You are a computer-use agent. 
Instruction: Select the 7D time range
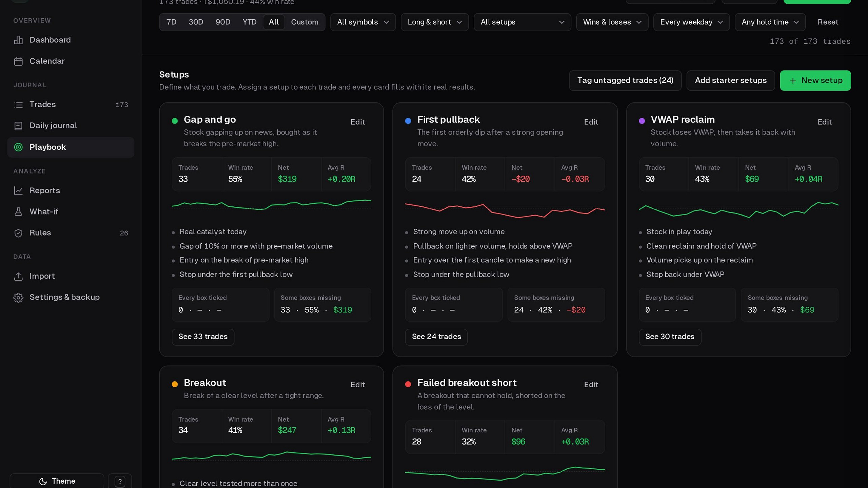(x=172, y=22)
